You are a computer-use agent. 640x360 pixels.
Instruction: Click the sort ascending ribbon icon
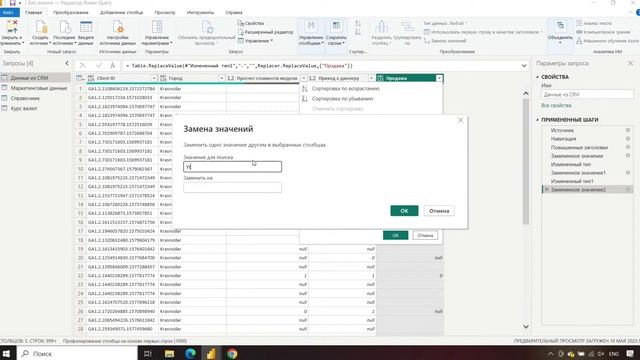pos(358,23)
